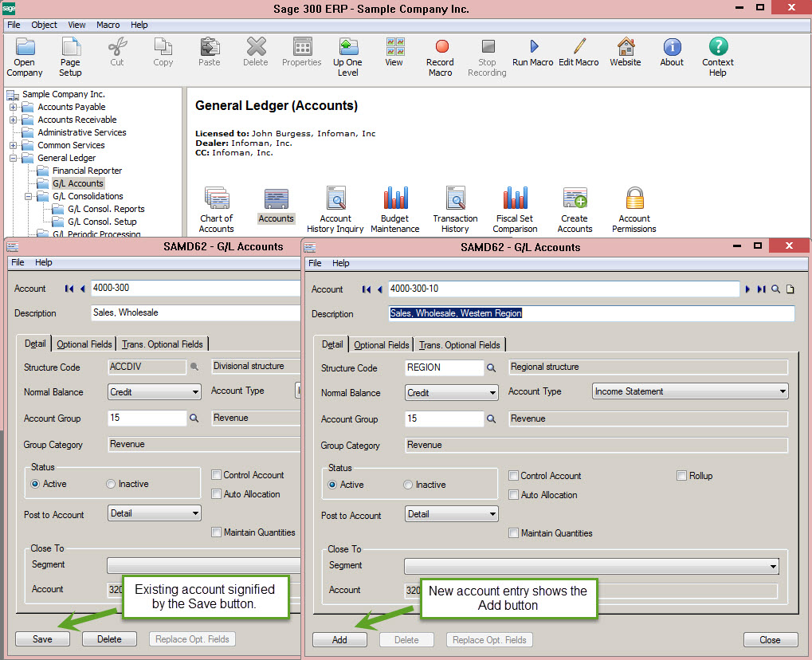Open View menu in main menu bar

click(x=76, y=25)
